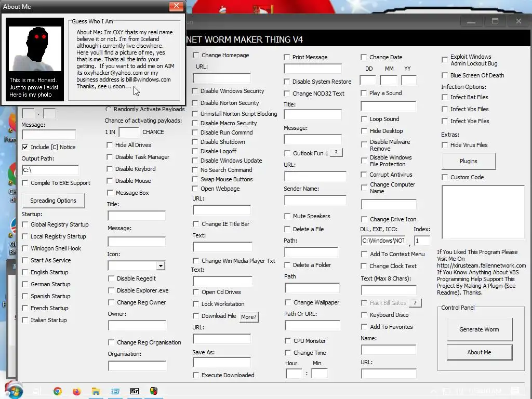Click the Text (Max 8 Chars) field
This screenshot has width=532, height=399.
(x=389, y=290)
